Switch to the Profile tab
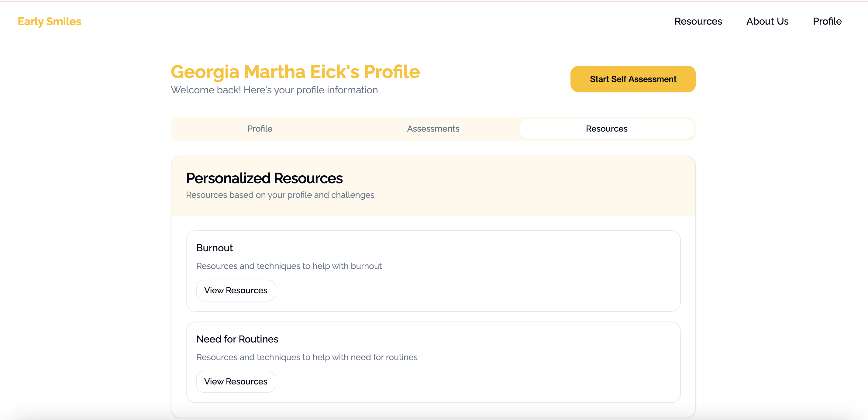Viewport: 868px width, 420px height. coord(260,129)
